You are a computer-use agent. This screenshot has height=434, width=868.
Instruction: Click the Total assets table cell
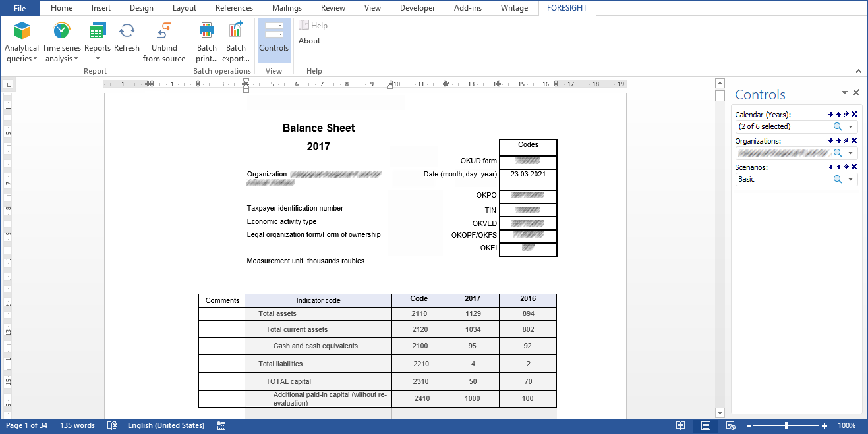(x=318, y=314)
